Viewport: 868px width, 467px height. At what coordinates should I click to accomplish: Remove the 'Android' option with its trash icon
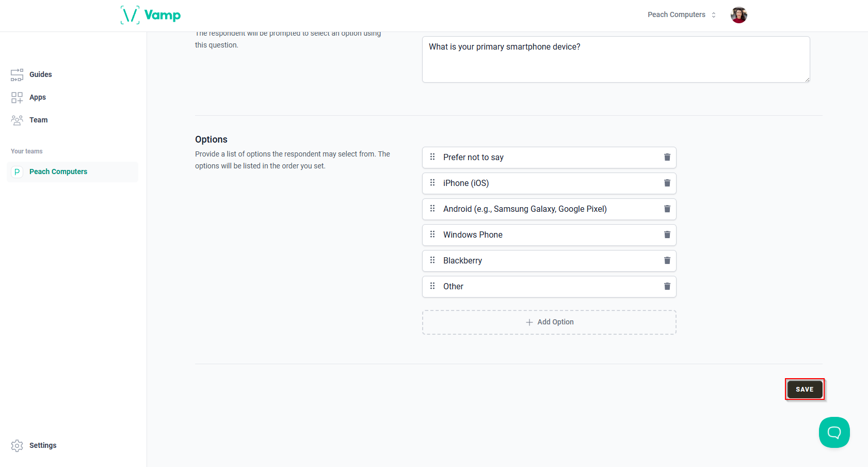(x=667, y=209)
